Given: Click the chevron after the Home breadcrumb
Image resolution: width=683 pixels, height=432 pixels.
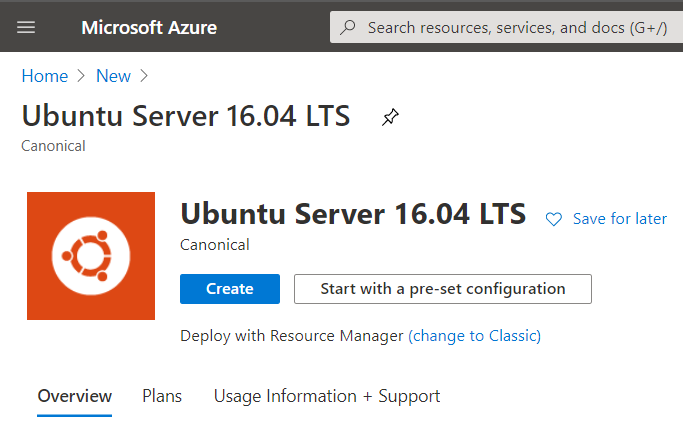Looking at the screenshot, I should (x=82, y=76).
